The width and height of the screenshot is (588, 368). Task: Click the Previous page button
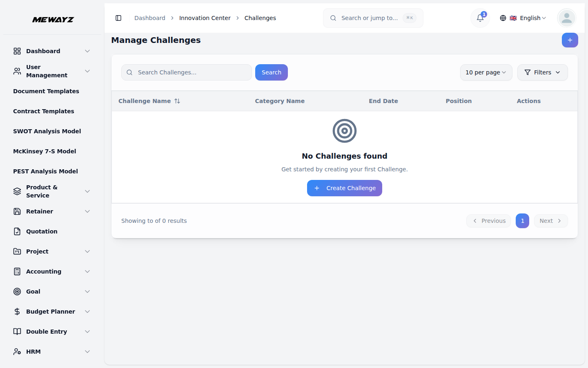[488, 221]
